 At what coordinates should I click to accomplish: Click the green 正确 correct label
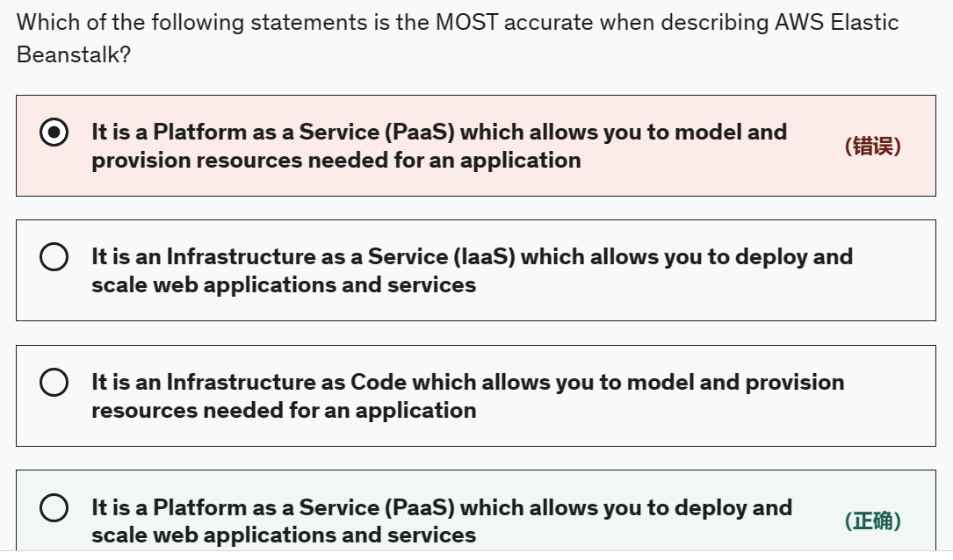(872, 521)
